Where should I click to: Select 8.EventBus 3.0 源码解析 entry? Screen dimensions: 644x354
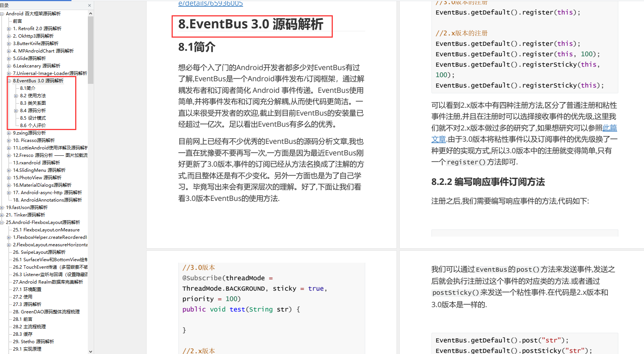[38, 81]
